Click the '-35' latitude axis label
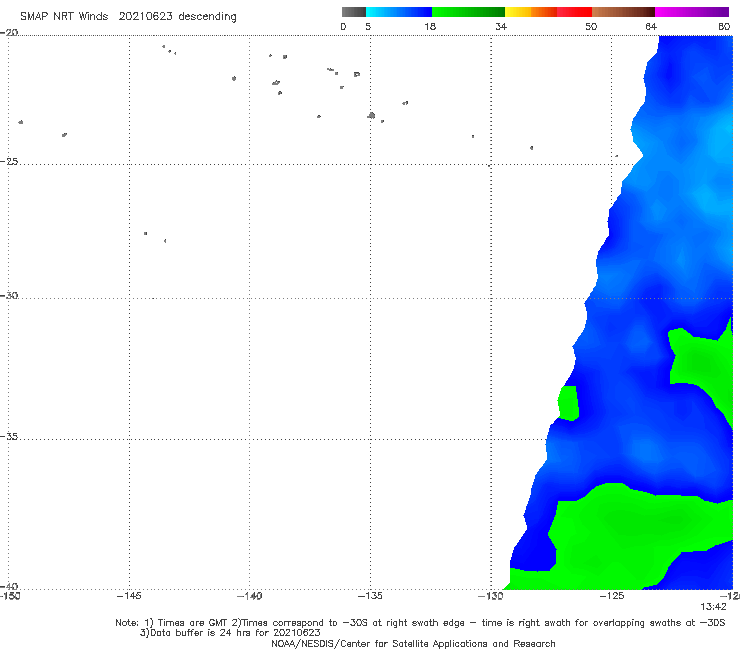The image size is (740, 650). point(9,437)
